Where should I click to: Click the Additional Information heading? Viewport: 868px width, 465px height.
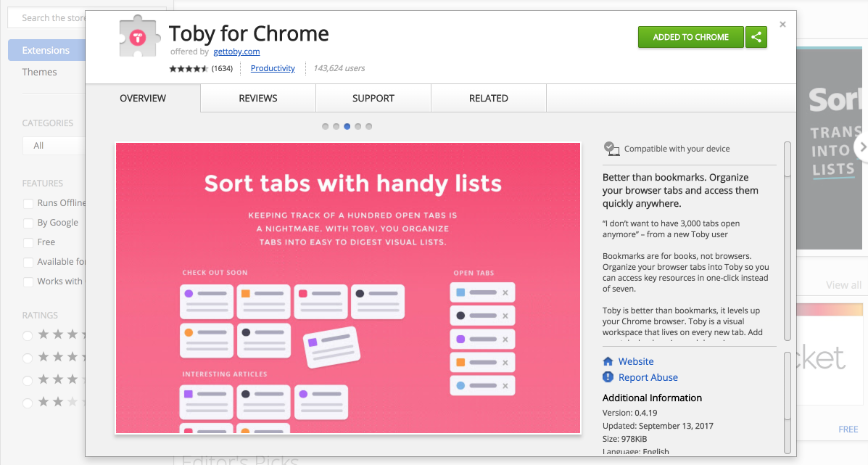(652, 398)
